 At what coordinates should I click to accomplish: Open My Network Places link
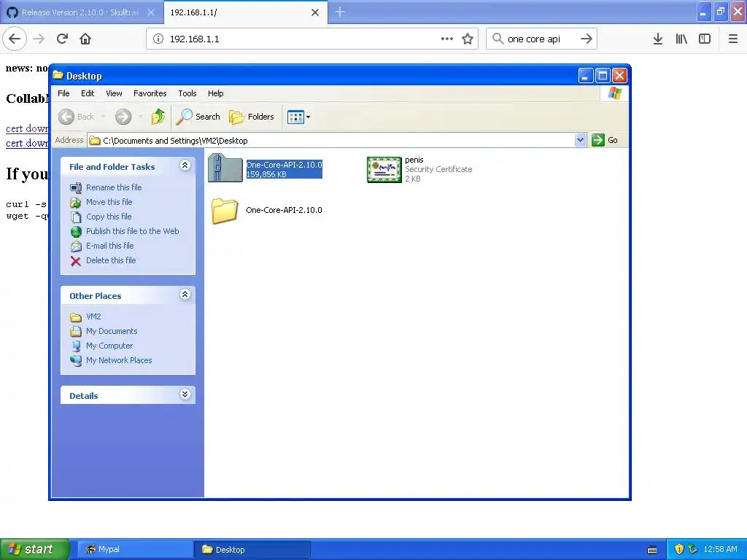point(119,360)
